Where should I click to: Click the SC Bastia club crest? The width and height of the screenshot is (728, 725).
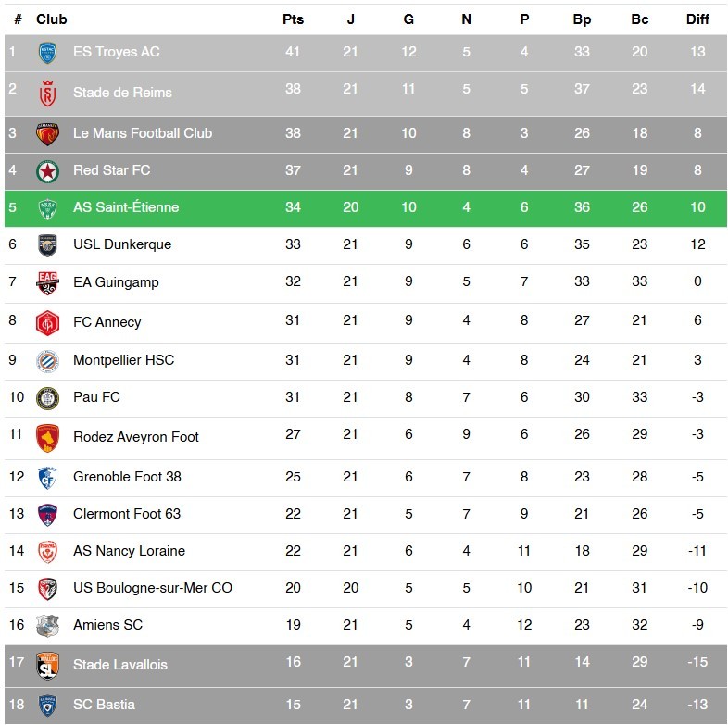pos(47,705)
